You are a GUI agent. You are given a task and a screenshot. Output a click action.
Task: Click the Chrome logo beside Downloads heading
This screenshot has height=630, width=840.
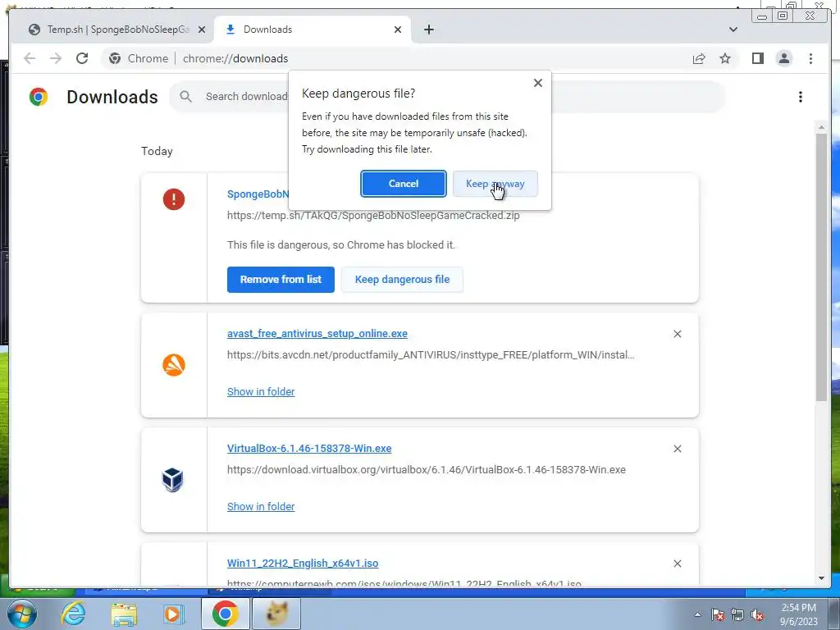click(x=38, y=97)
